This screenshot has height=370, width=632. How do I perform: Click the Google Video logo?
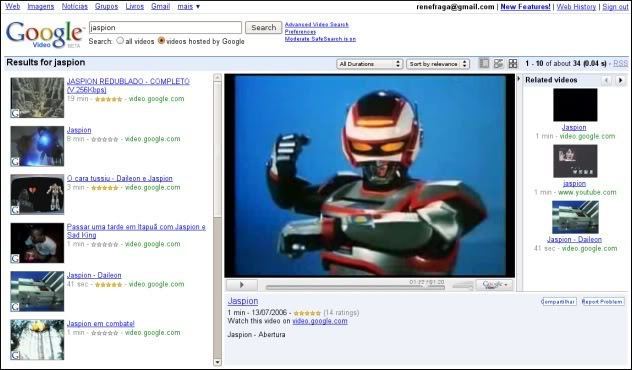[44, 35]
